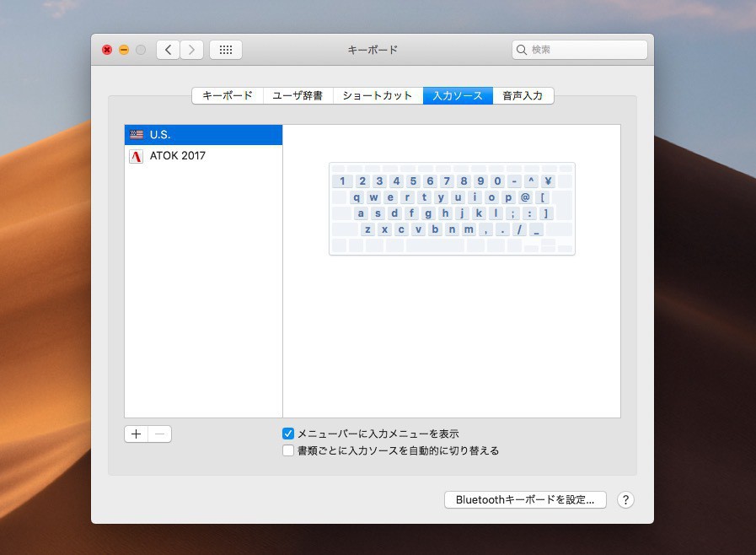Open the ユーザ辞書 tab
The image size is (756, 555).
(x=298, y=95)
